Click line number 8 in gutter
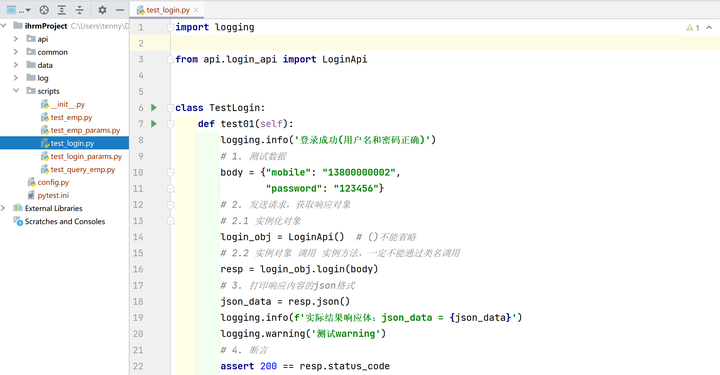Image resolution: width=720 pixels, height=375 pixels. pos(141,140)
